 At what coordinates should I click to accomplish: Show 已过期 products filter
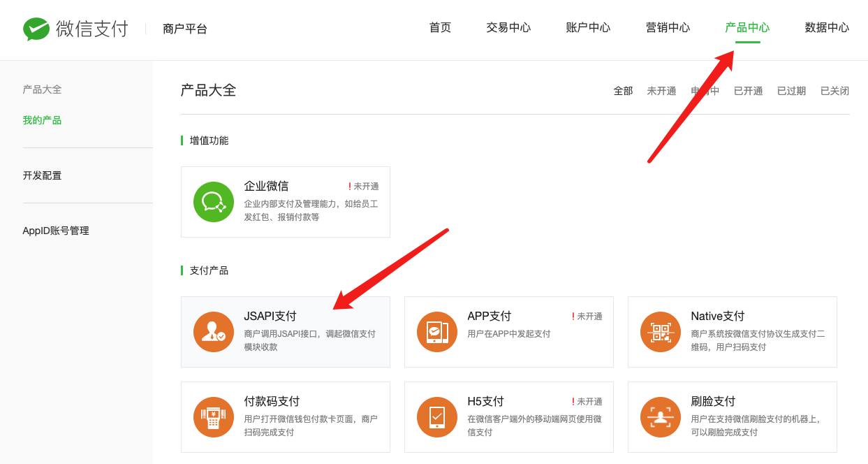pos(791,91)
